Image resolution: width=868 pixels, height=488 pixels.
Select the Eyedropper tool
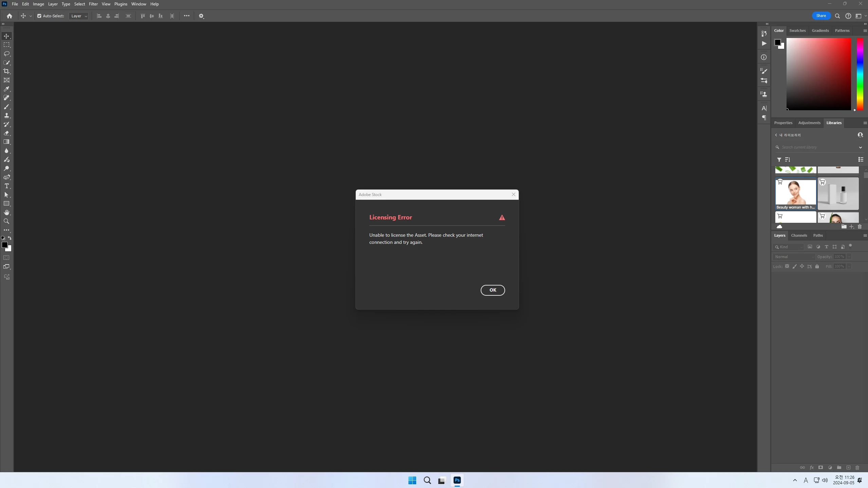click(6, 89)
